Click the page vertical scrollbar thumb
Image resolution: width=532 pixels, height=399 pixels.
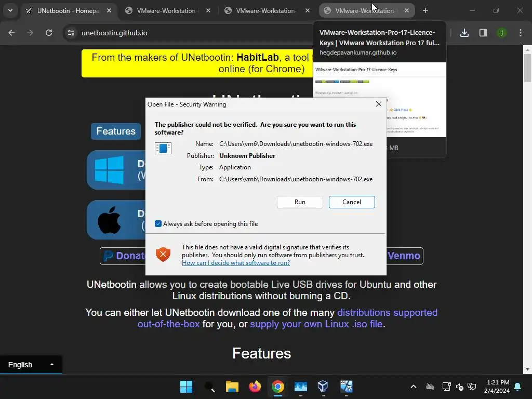click(527, 68)
